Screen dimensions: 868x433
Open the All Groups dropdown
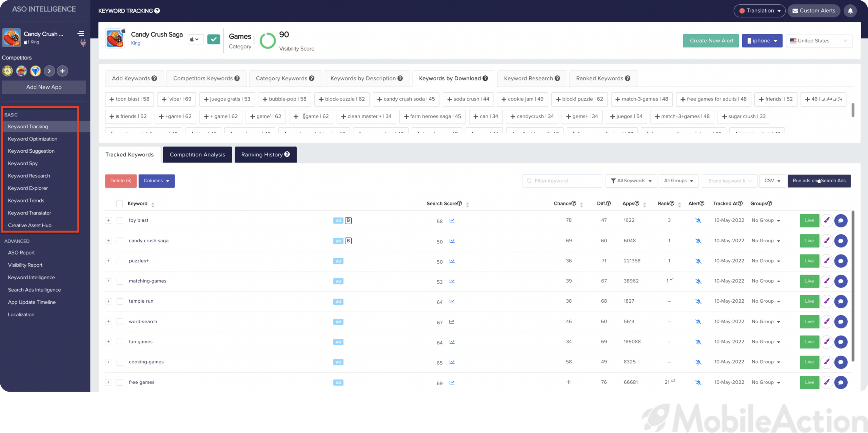click(x=678, y=181)
